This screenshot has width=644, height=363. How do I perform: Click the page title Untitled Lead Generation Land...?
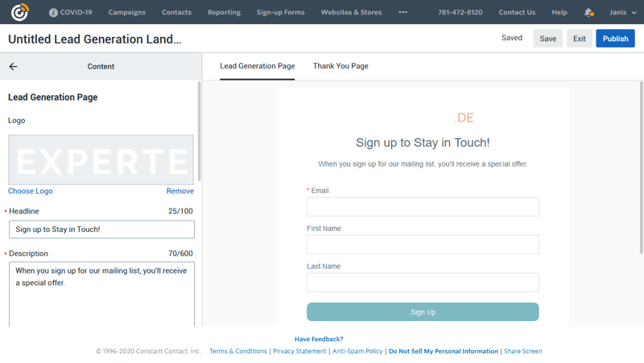tap(94, 39)
